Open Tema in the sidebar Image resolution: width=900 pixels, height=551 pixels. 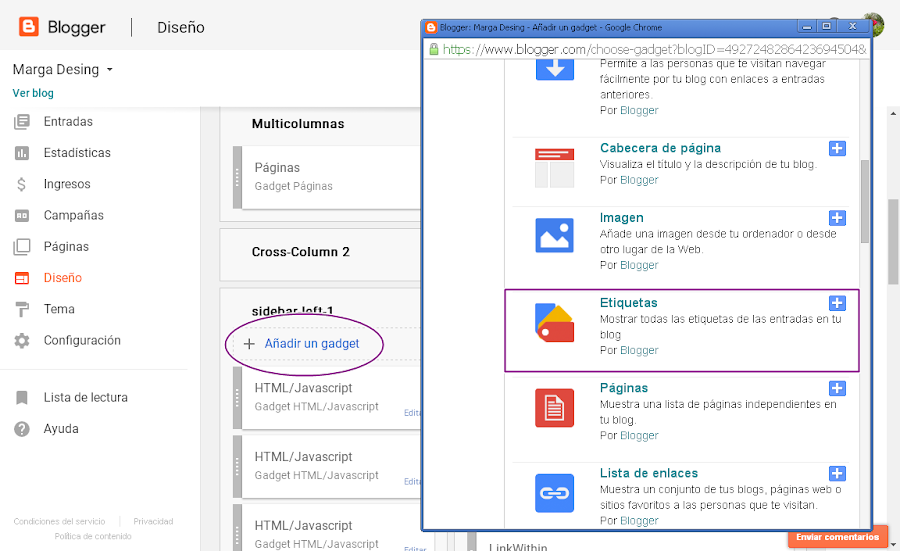click(x=59, y=309)
